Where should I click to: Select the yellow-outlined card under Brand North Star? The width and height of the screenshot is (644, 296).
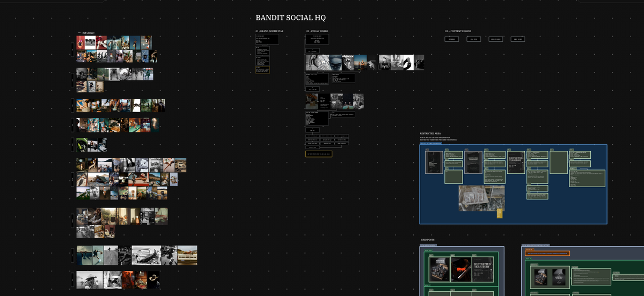tap(262, 70)
